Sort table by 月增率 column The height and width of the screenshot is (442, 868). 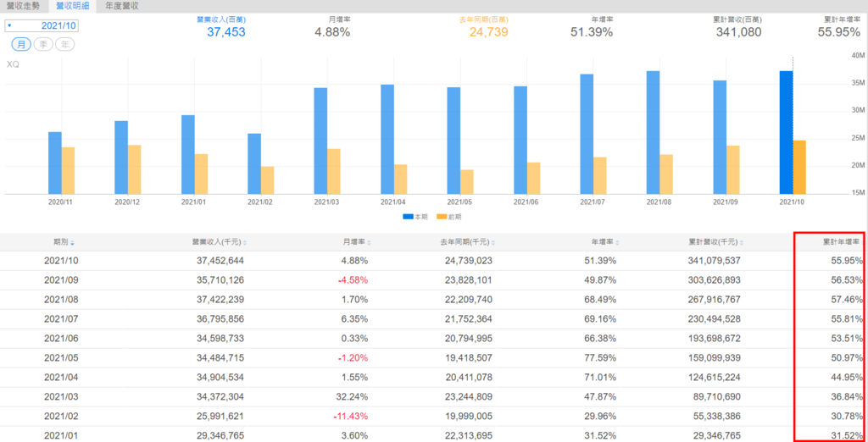click(x=357, y=242)
